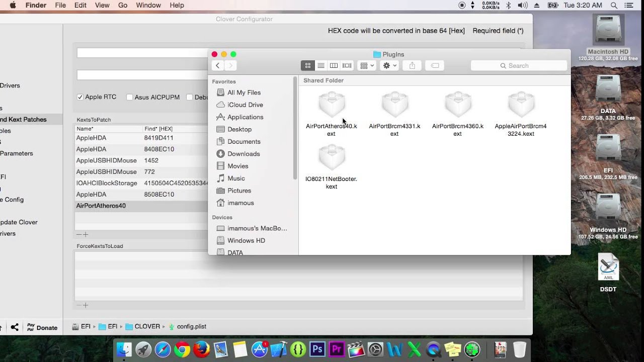Viewport: 644px width, 362px height.
Task: Click Clover Configurator share icon
Action: [15, 327]
